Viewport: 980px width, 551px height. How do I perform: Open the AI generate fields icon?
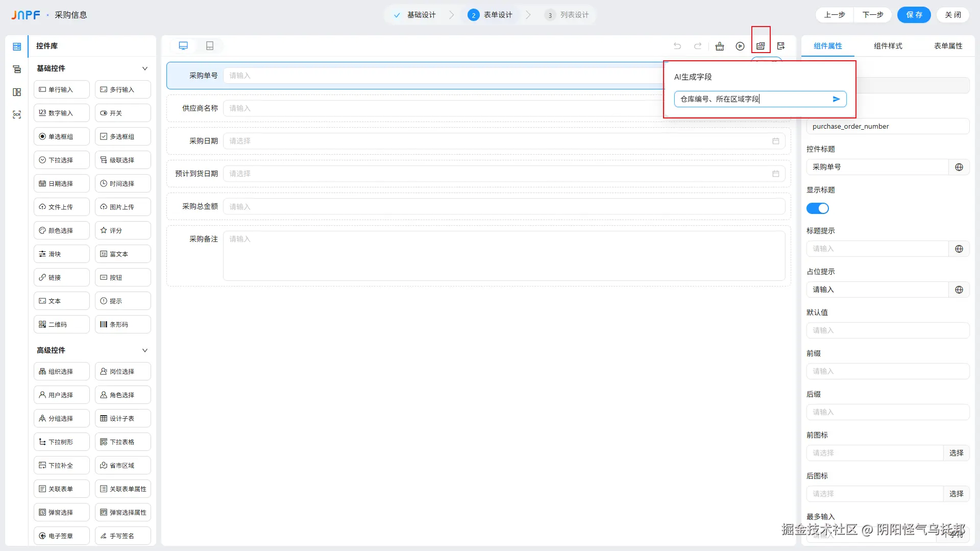pyautogui.click(x=761, y=46)
